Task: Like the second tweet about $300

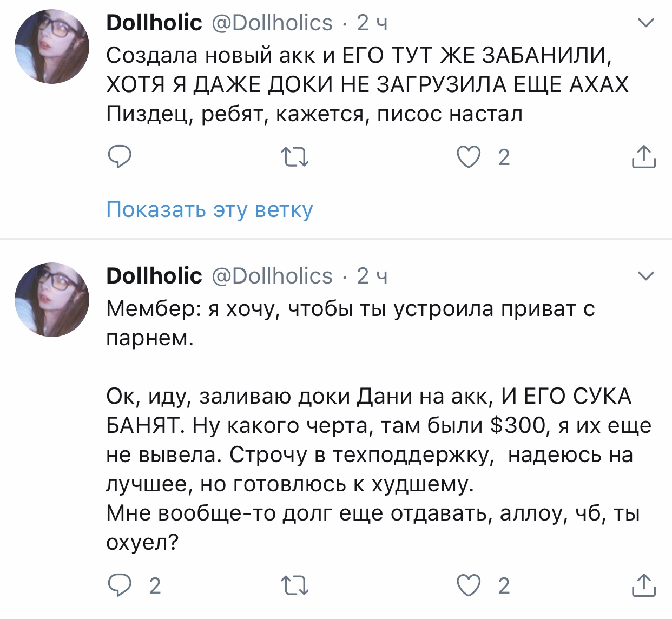Action: [x=469, y=585]
